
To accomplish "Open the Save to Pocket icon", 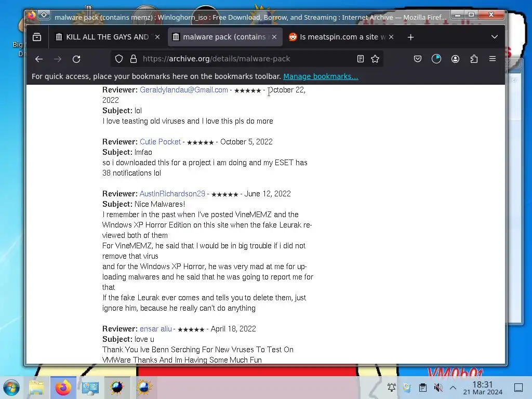I will click(x=418, y=59).
